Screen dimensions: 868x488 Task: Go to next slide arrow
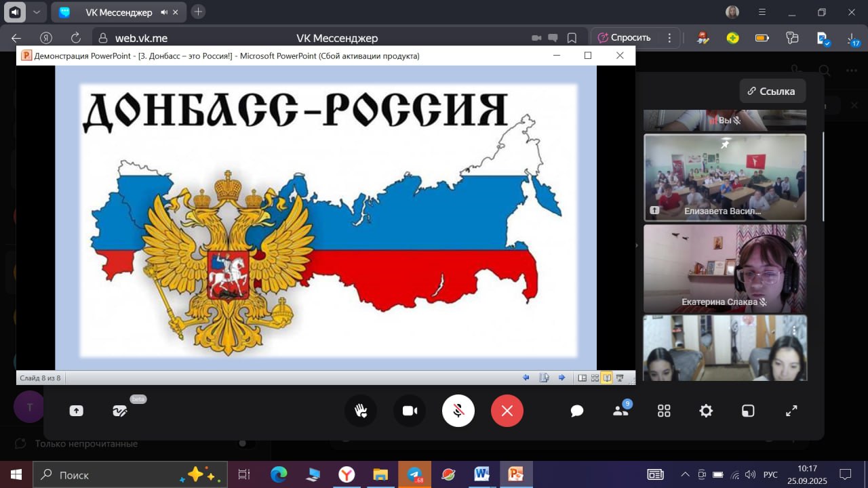pos(561,378)
